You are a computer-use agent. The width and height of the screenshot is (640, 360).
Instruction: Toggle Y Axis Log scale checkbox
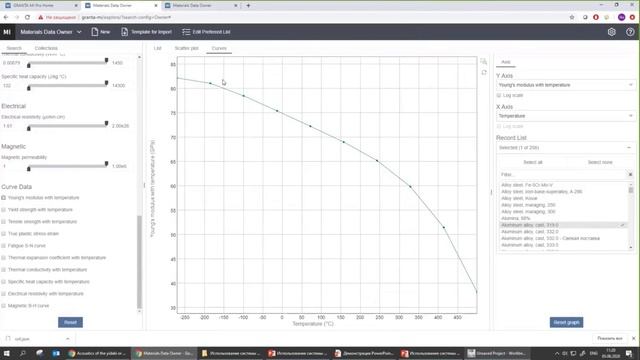499,95
